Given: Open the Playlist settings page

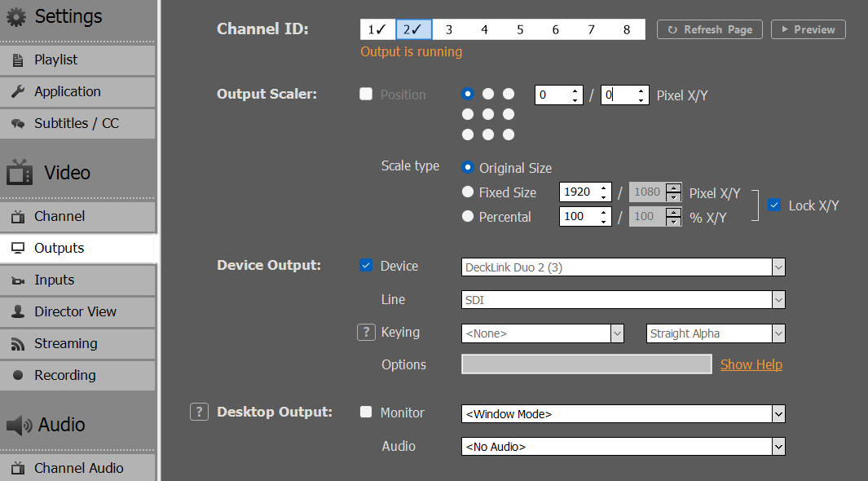Looking at the screenshot, I should pos(77,60).
